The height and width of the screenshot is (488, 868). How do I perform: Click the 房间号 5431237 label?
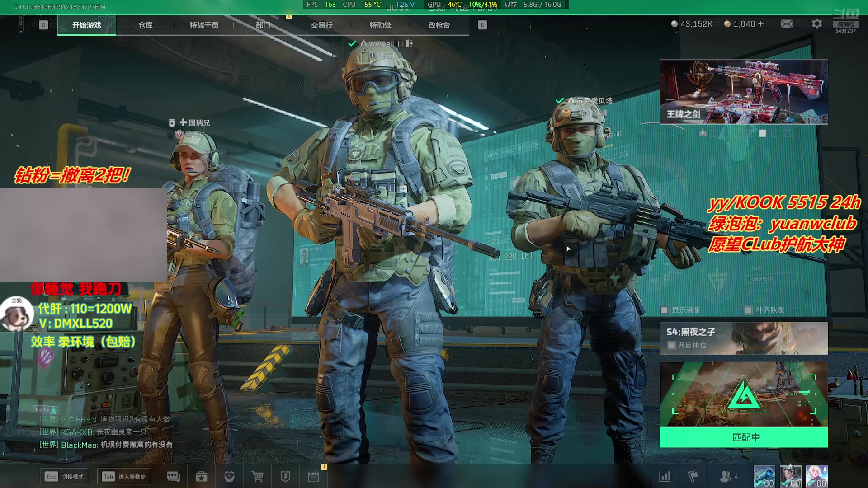click(x=845, y=27)
